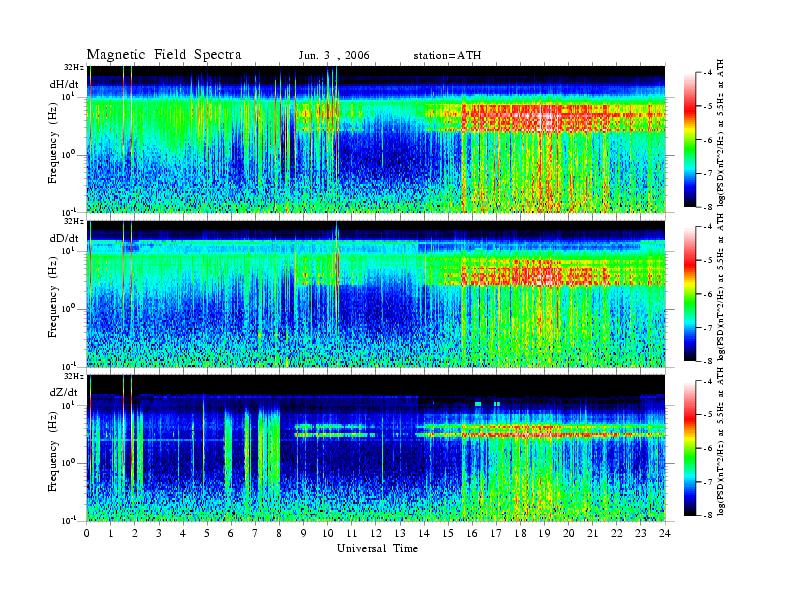
Task: Click the time axis tick "3"
Action: 159,533
